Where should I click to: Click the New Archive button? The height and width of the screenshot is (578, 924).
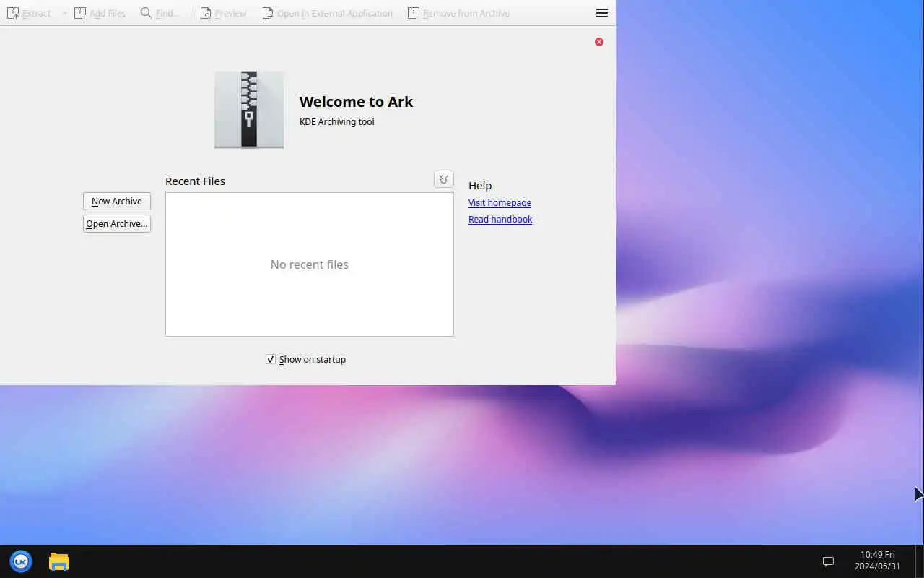(x=117, y=202)
